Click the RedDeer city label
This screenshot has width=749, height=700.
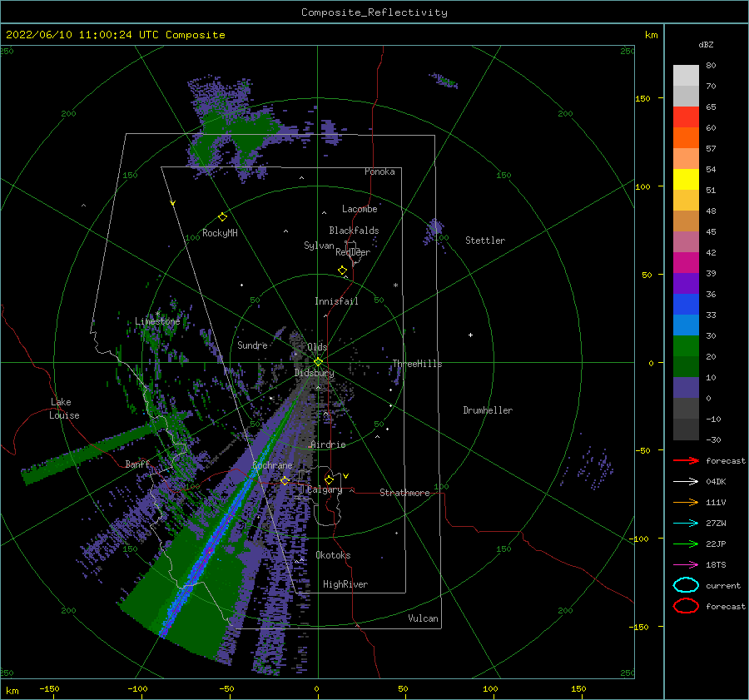click(353, 252)
